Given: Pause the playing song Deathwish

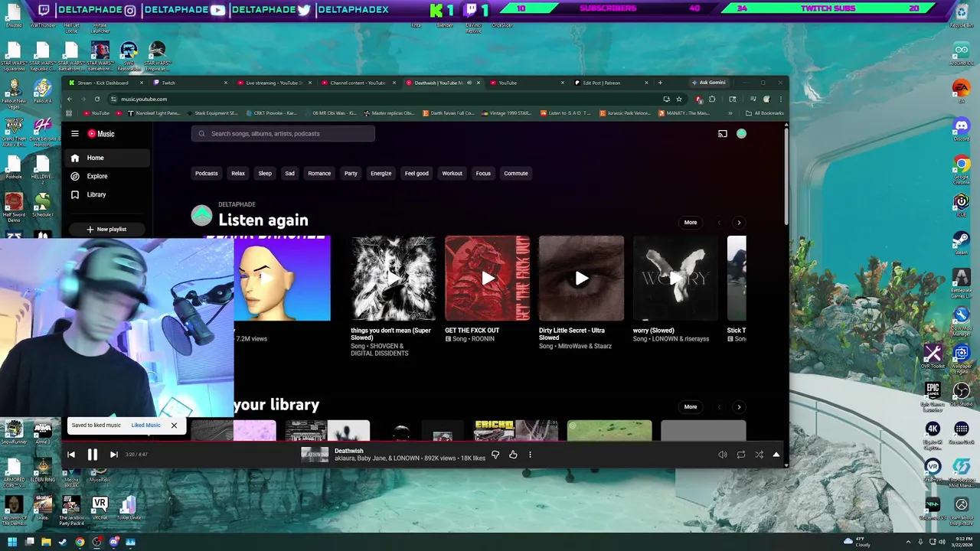Looking at the screenshot, I should click(x=92, y=455).
